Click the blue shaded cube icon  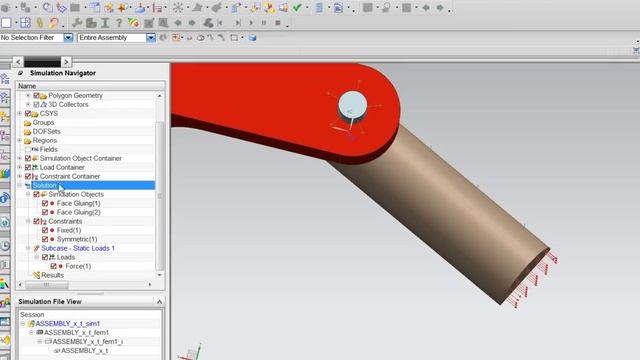pyautogui.click(x=253, y=38)
